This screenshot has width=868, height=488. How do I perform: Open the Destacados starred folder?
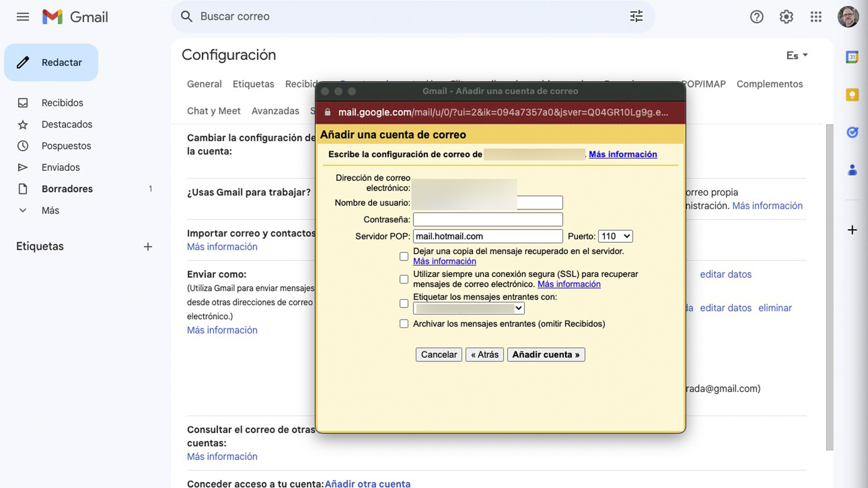point(67,124)
